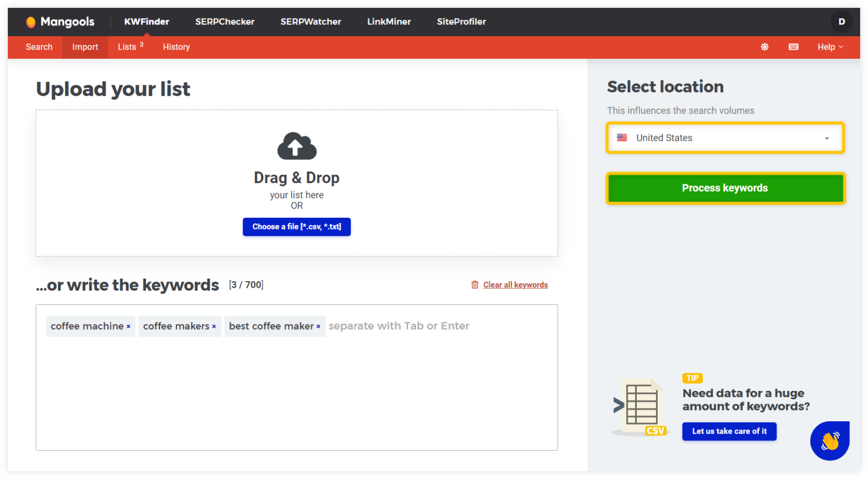868x479 pixels.
Task: Remove the 'coffee machine' keyword tag
Action: coord(128,326)
